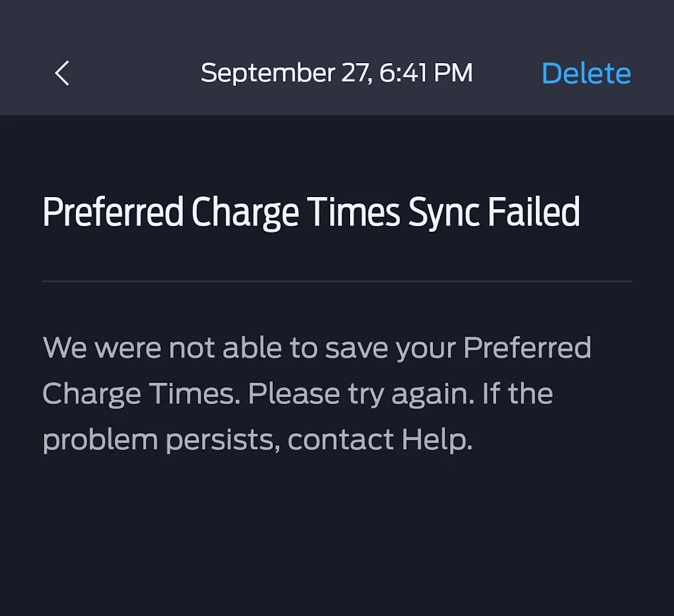Tap the back arrow icon
This screenshot has height=616, width=674.
point(62,73)
